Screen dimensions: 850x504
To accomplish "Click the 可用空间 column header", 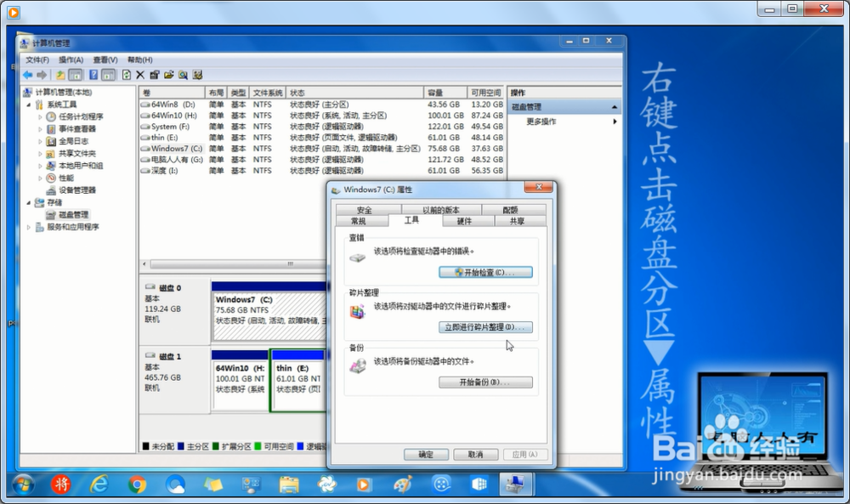I will click(485, 93).
